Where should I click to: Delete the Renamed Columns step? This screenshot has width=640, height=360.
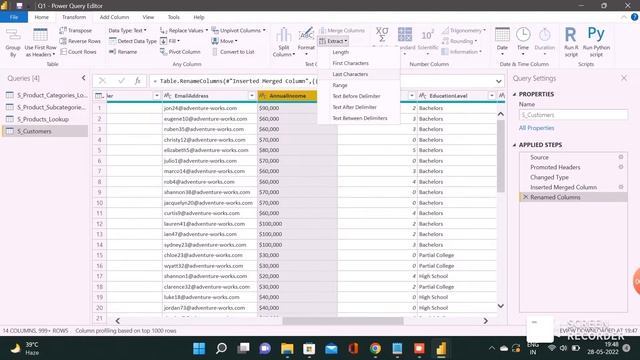525,197
